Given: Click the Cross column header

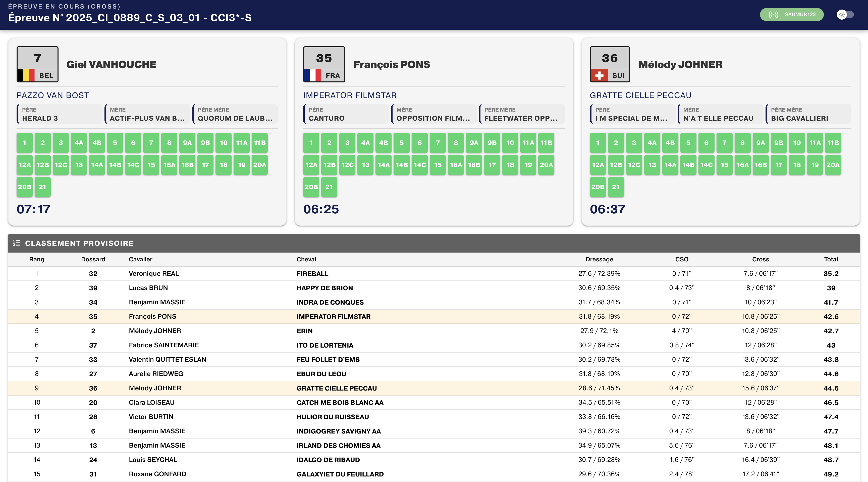Looking at the screenshot, I should click(x=760, y=259).
